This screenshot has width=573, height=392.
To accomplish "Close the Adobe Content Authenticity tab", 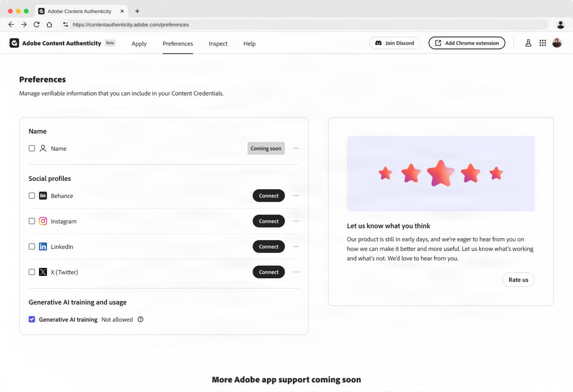I will click(122, 11).
